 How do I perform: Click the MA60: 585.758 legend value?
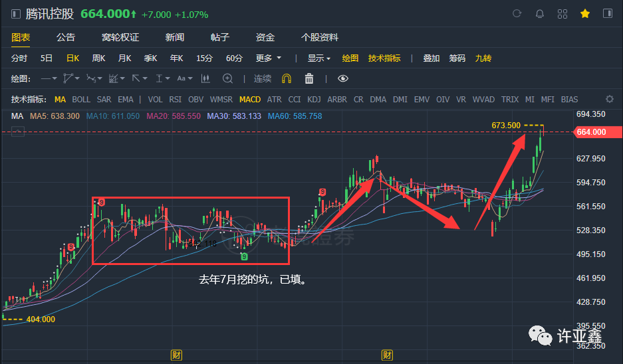[295, 116]
